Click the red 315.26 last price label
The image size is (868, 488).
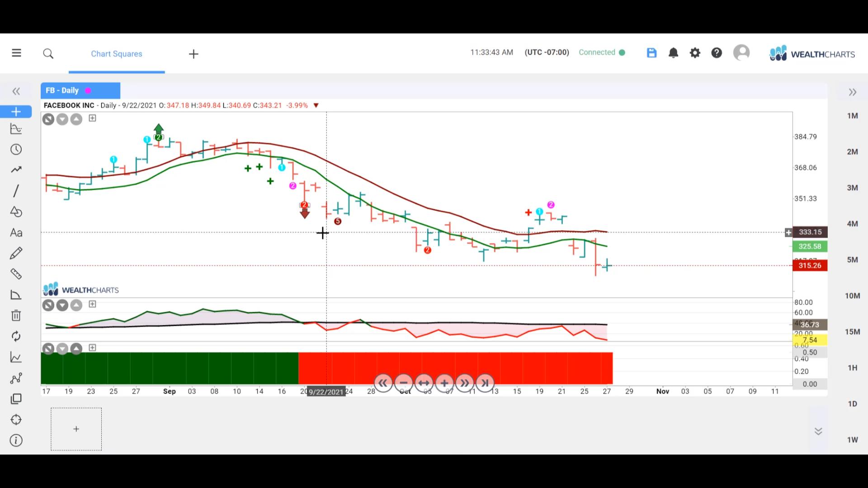coord(810,266)
